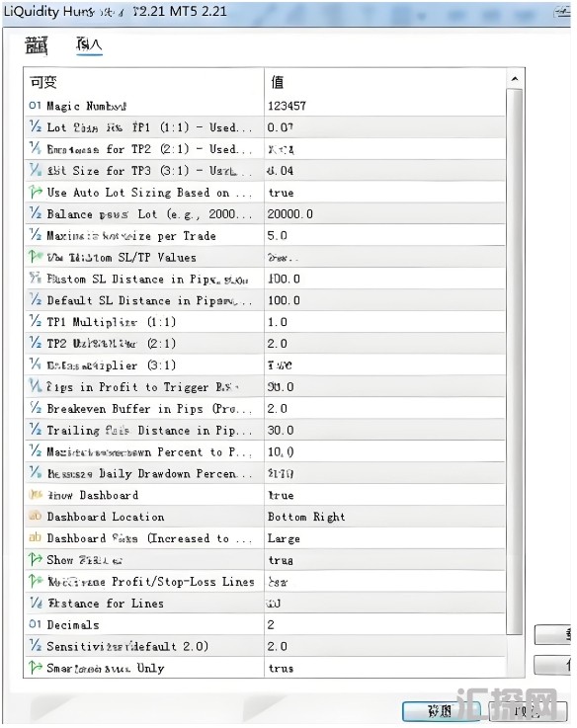The width and height of the screenshot is (577, 728).
Task: Select the Default SL Distance in Pips label
Action: pyautogui.click(x=149, y=301)
